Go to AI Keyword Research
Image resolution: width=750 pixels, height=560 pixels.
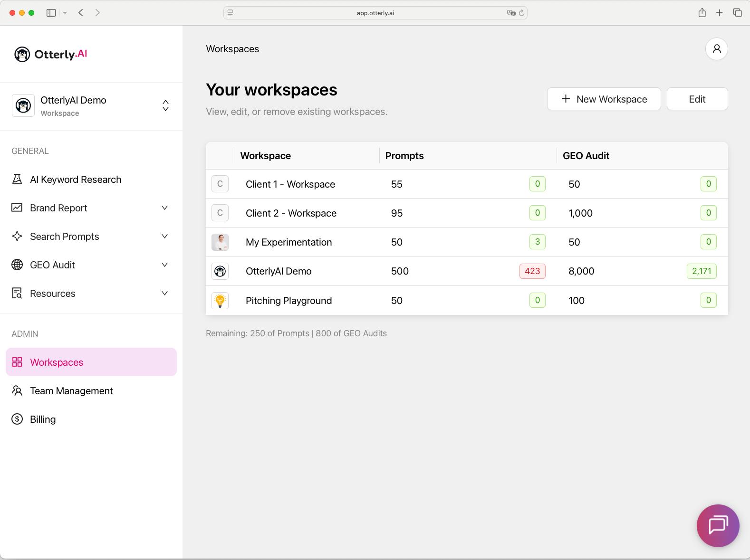tap(91, 179)
